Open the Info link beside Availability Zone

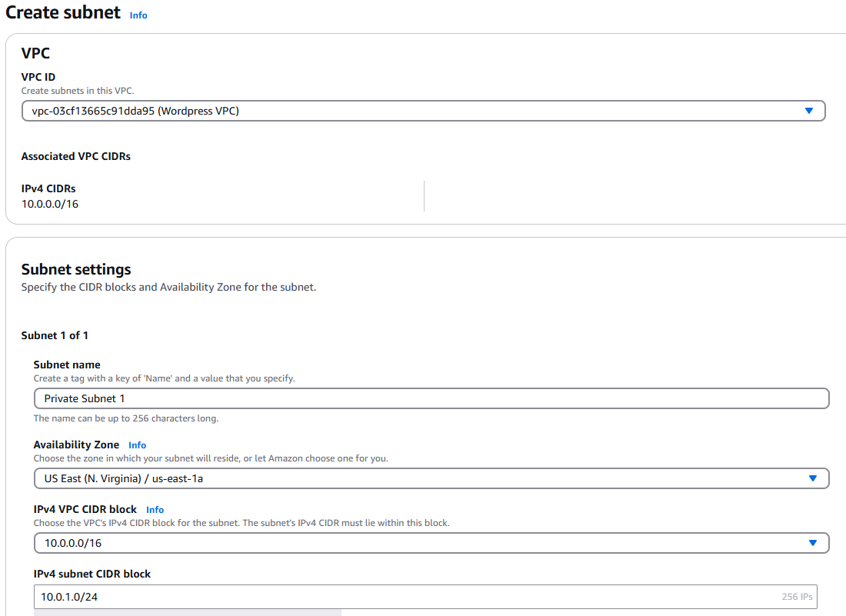pyautogui.click(x=137, y=445)
